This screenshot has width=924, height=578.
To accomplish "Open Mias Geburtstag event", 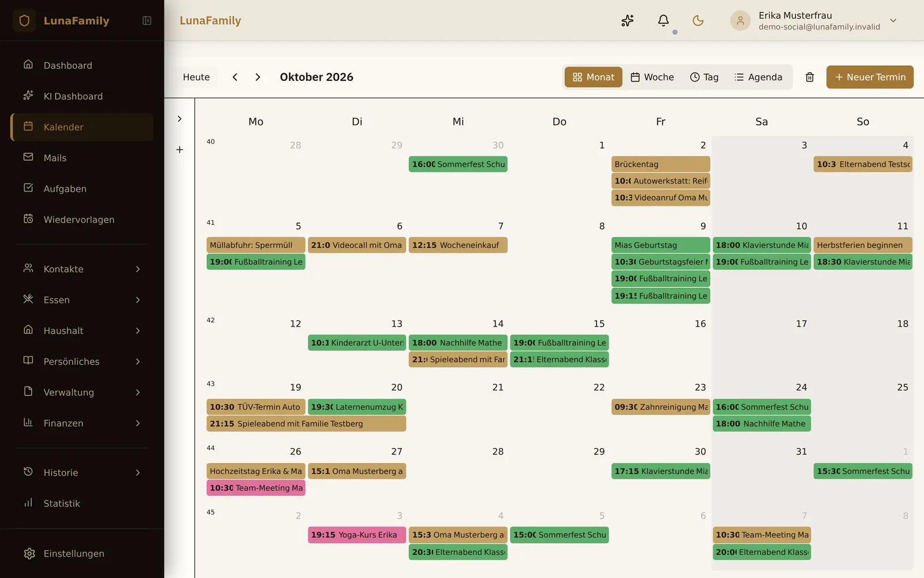I will point(661,245).
